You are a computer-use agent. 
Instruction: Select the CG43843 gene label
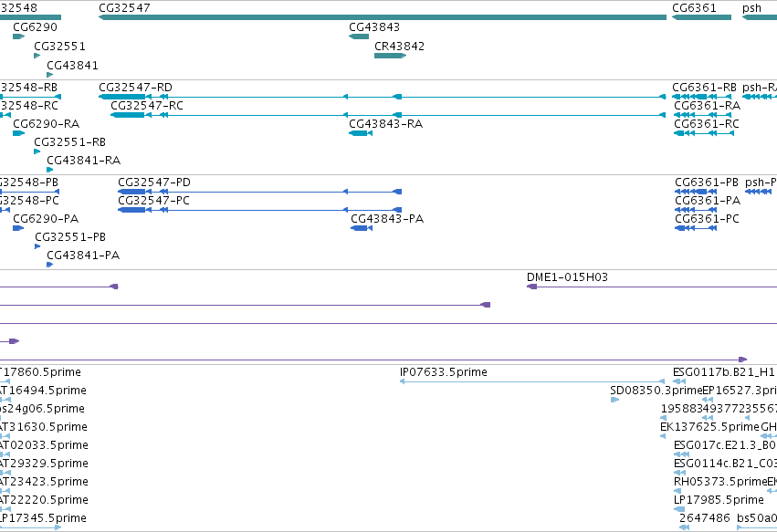374,27
